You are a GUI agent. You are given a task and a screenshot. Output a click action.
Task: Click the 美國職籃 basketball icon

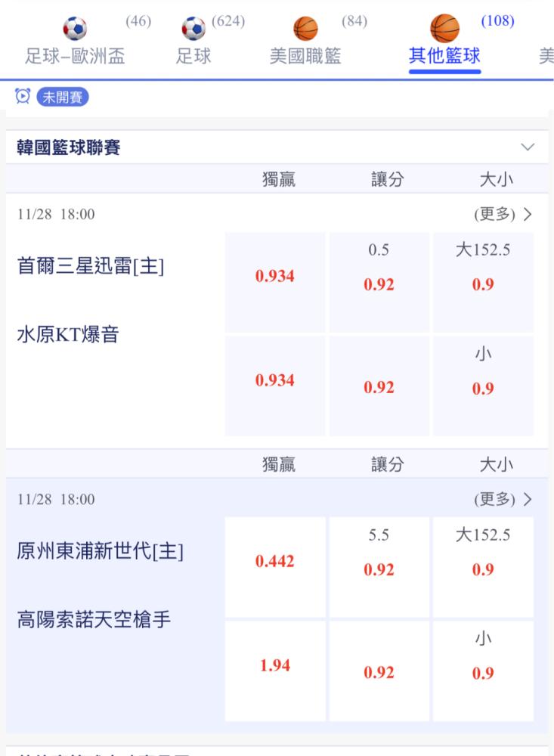(x=305, y=29)
